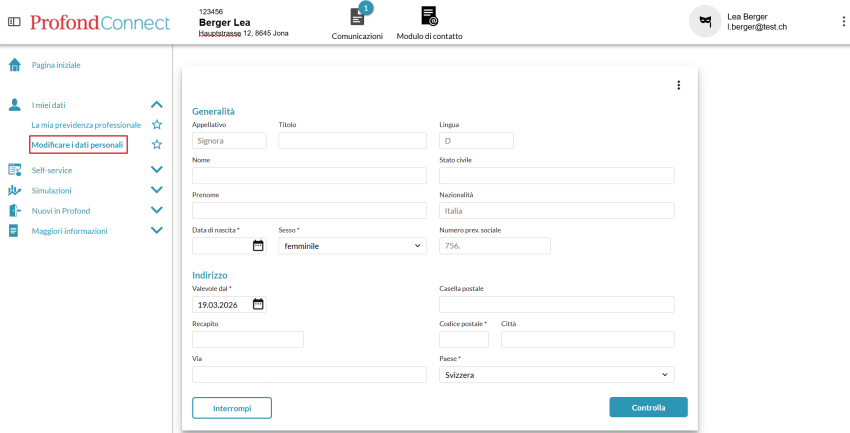Click the Città input field
This screenshot has height=433, width=850.
[x=588, y=339]
